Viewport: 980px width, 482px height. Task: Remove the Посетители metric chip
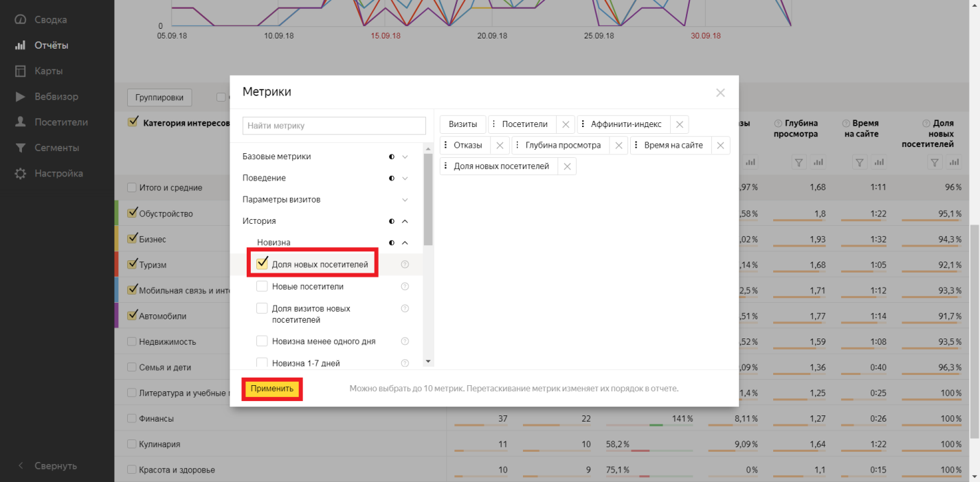[x=566, y=124]
